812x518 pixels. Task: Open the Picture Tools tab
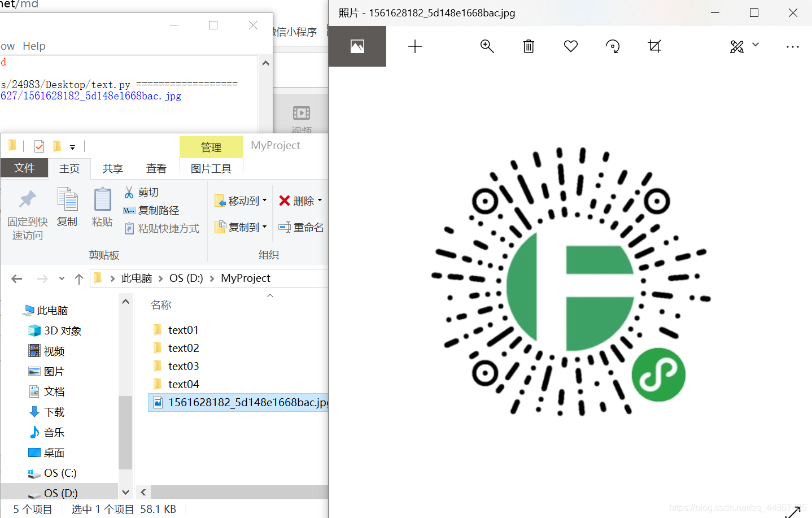pos(211,168)
